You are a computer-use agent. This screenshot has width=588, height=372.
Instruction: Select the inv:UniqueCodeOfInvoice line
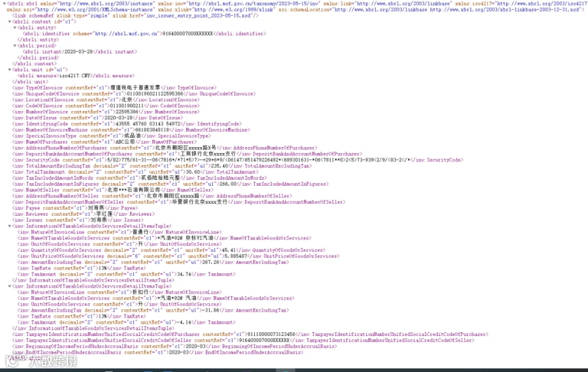[x=133, y=94]
